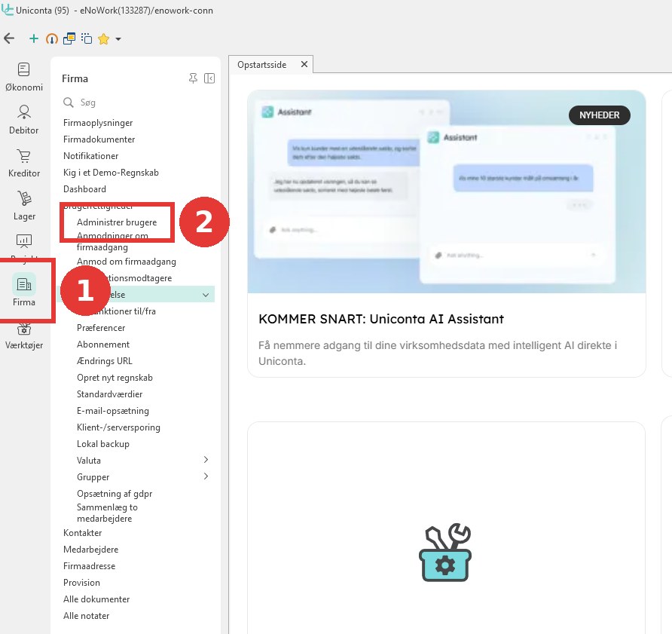The width and height of the screenshot is (672, 634).
Task: Open the Dashboard menu entry
Action: point(84,189)
